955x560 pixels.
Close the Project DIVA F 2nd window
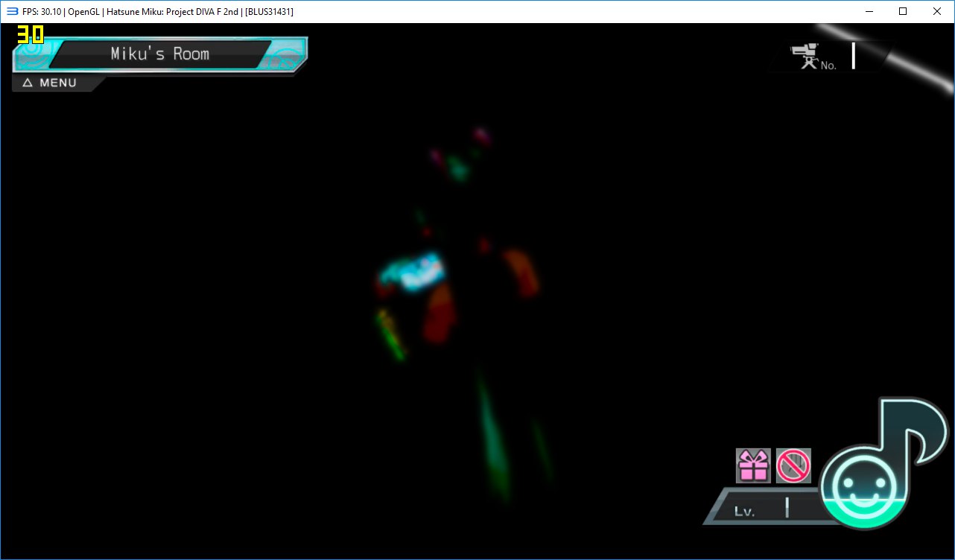click(x=936, y=11)
